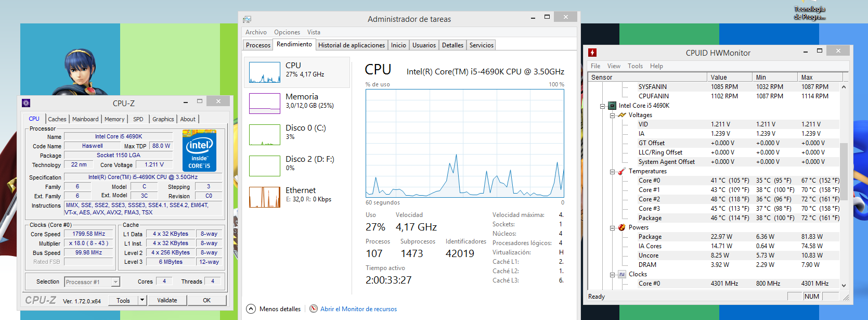Click the Validate button in CPU-Z
The image size is (868, 320).
tap(167, 300)
